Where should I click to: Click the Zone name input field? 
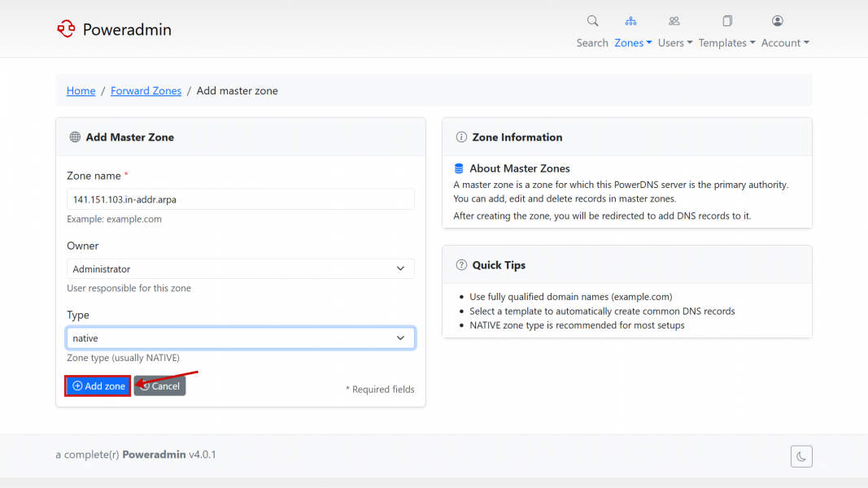pyautogui.click(x=240, y=199)
